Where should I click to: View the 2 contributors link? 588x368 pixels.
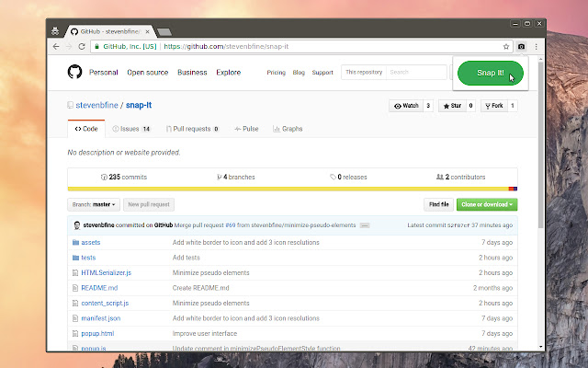[x=461, y=177]
